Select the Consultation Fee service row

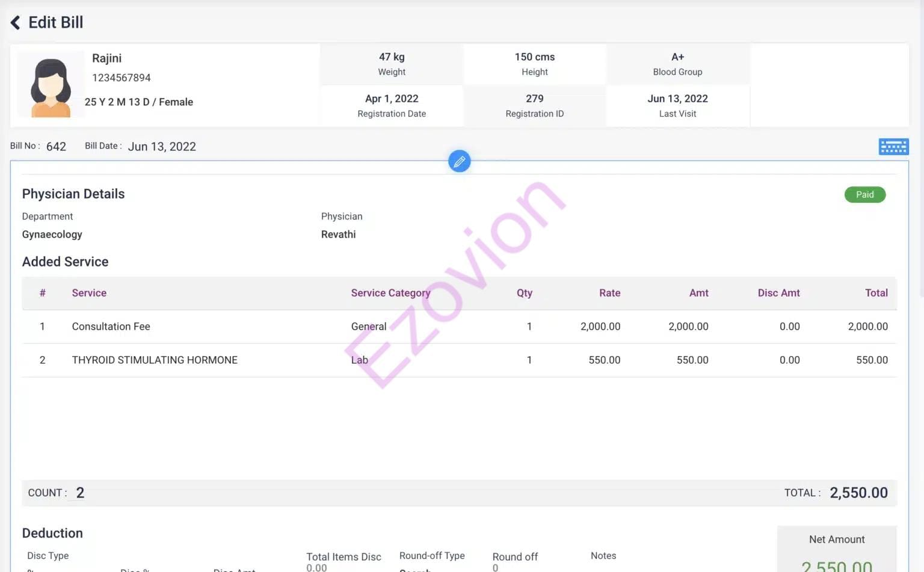(111, 327)
